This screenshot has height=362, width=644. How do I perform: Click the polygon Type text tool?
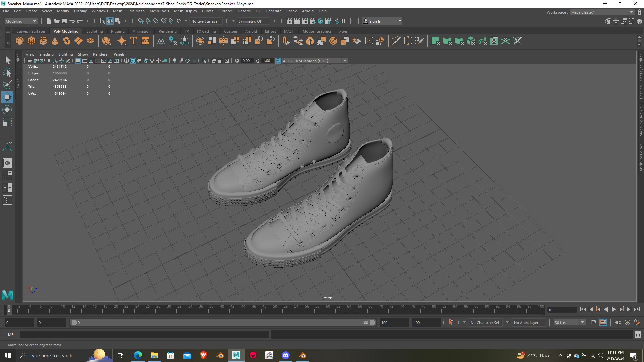pyautogui.click(x=133, y=41)
